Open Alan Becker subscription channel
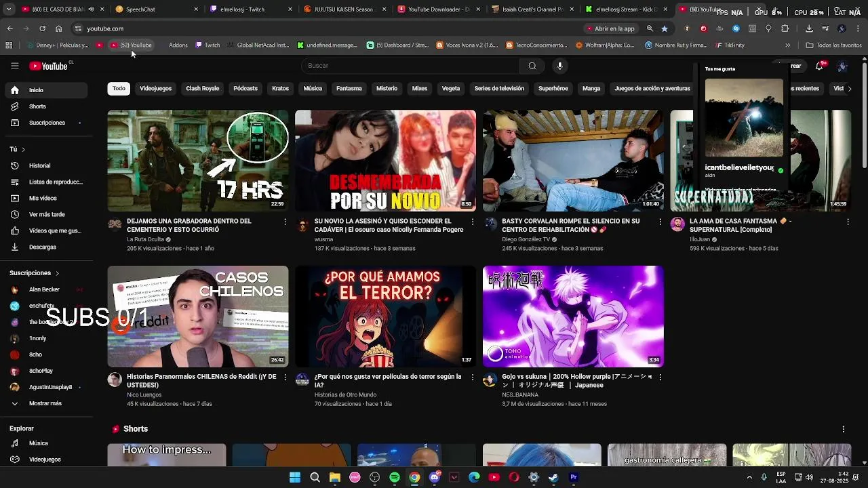The width and height of the screenshot is (868, 488). pos(45,289)
